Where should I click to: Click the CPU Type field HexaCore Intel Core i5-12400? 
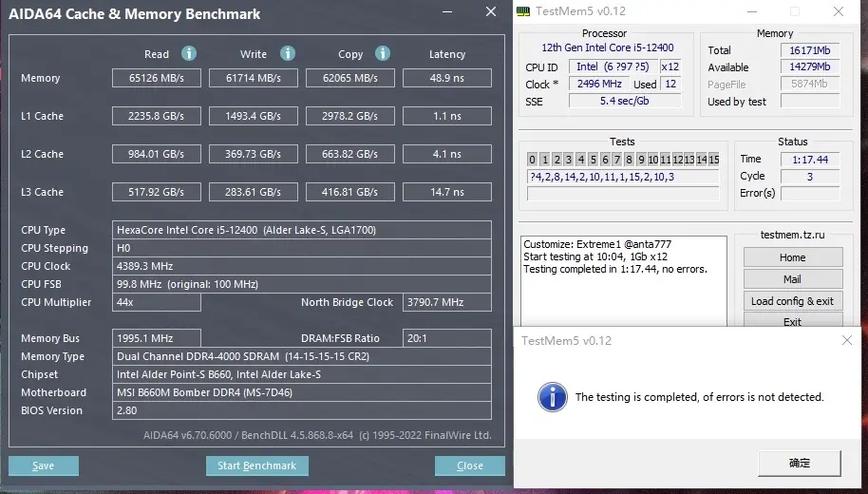[302, 230]
